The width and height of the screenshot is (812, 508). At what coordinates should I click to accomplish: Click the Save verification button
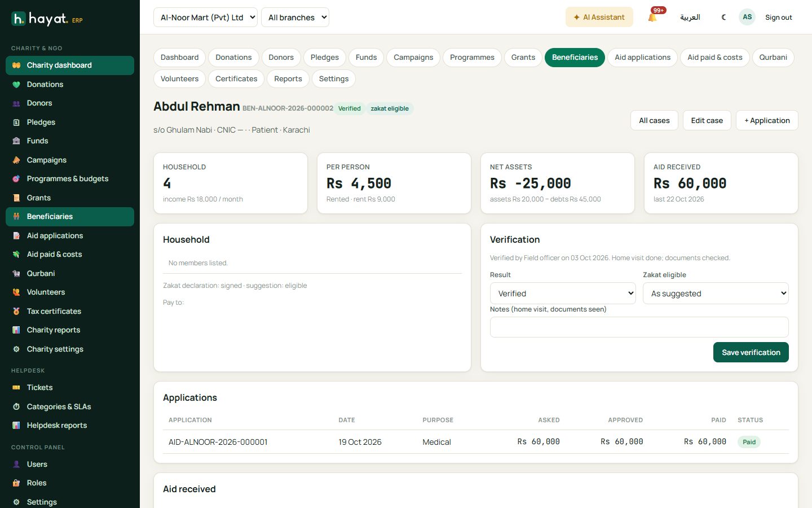(751, 352)
